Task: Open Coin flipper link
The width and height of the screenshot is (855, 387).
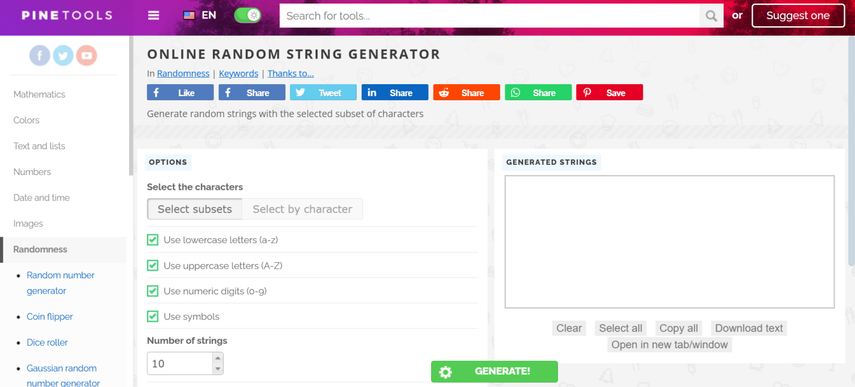Action: pyautogui.click(x=50, y=317)
